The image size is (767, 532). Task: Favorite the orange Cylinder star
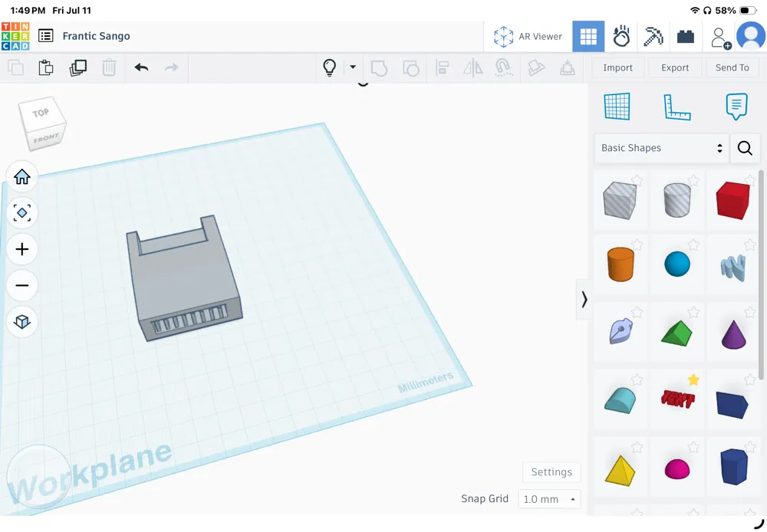pos(637,244)
